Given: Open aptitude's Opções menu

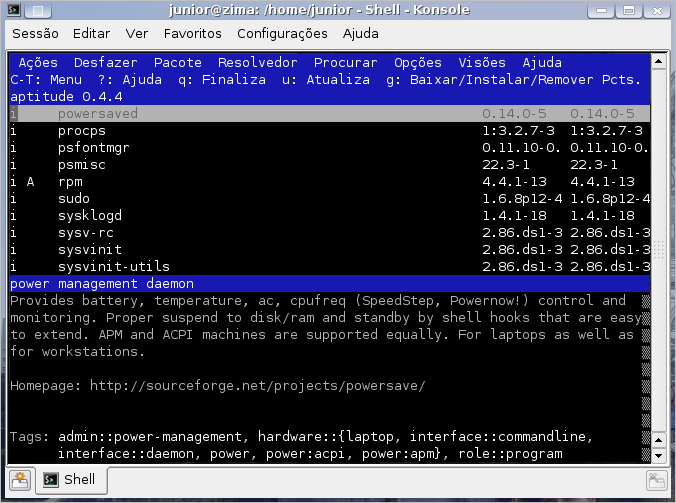Looking at the screenshot, I should pyautogui.click(x=418, y=63).
